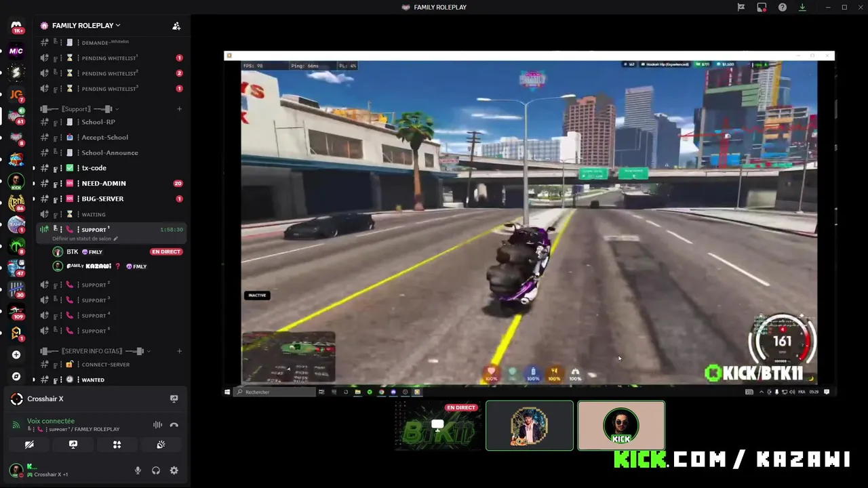Open the WANTED channel
The height and width of the screenshot is (488, 868).
tap(111, 380)
